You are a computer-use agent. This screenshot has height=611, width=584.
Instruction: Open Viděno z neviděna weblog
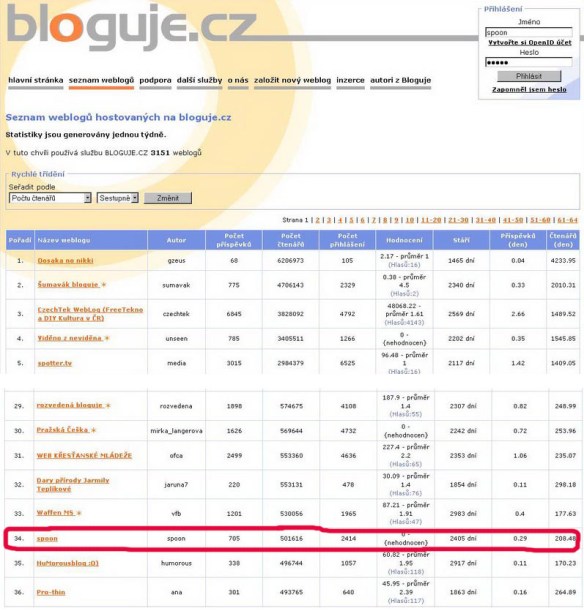(70, 338)
